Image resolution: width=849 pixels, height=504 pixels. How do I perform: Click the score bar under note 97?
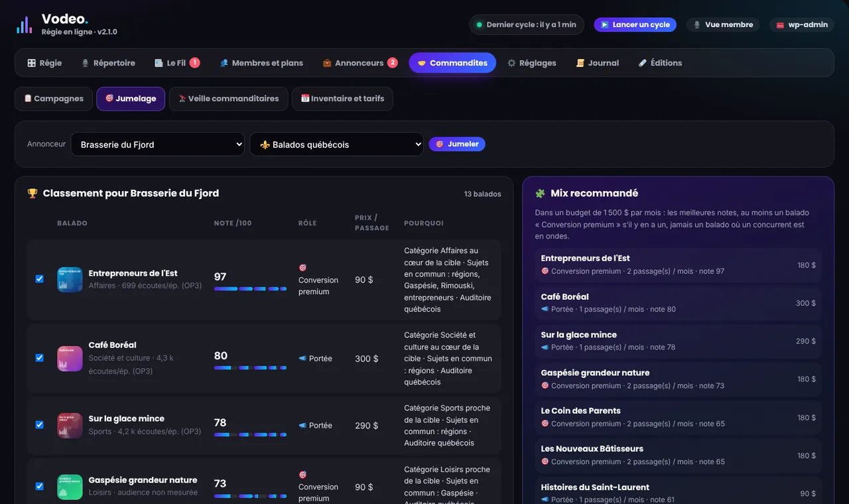[x=250, y=289]
